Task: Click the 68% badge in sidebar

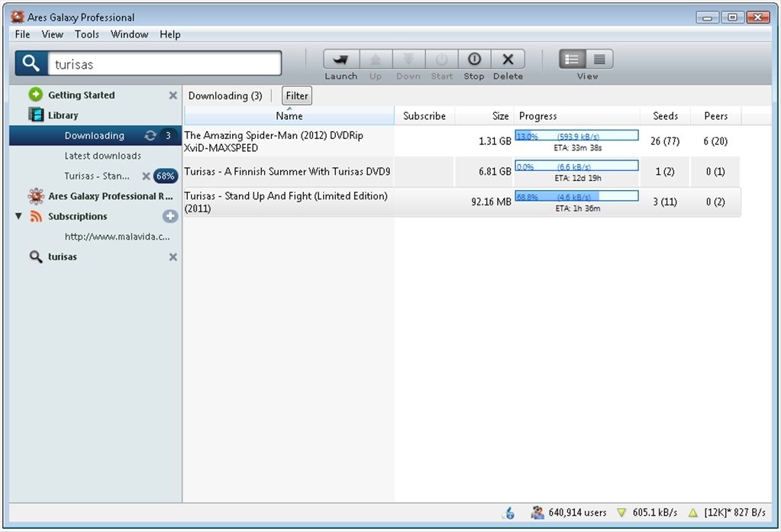Action: (x=166, y=176)
